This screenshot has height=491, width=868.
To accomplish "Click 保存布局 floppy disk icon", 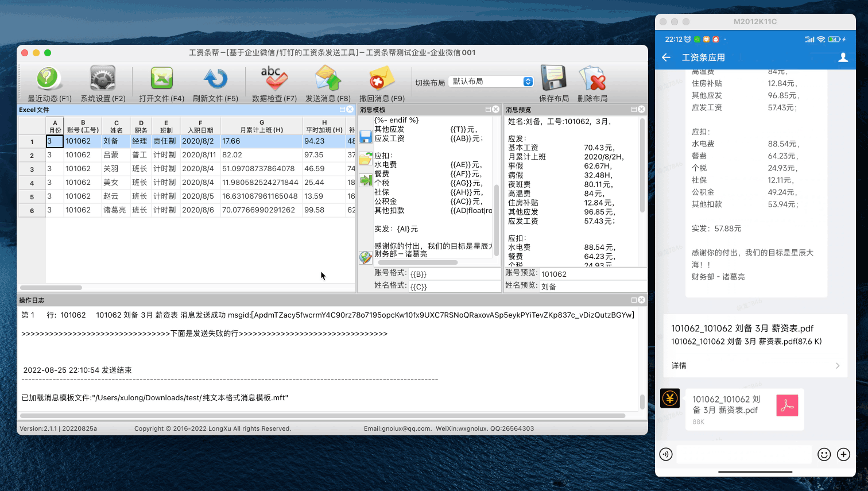I will (553, 78).
